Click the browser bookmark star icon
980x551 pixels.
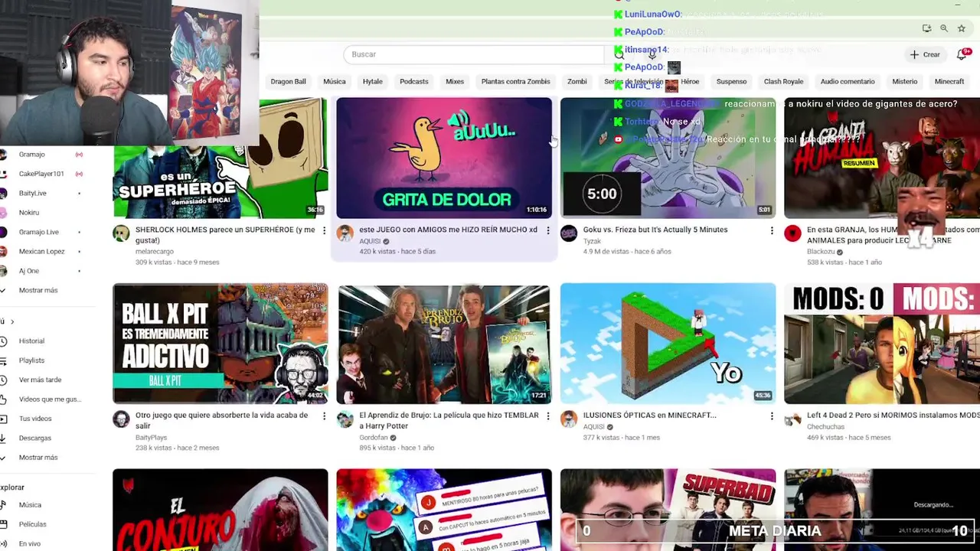[x=962, y=28]
